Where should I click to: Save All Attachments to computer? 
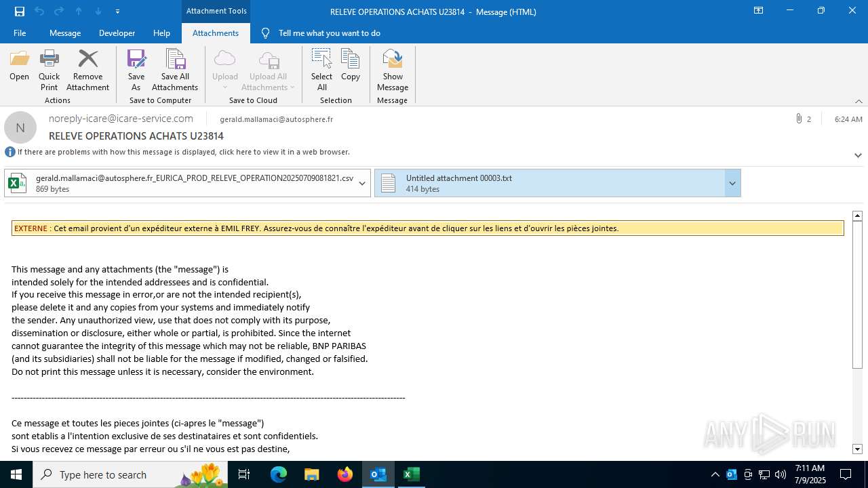point(175,70)
